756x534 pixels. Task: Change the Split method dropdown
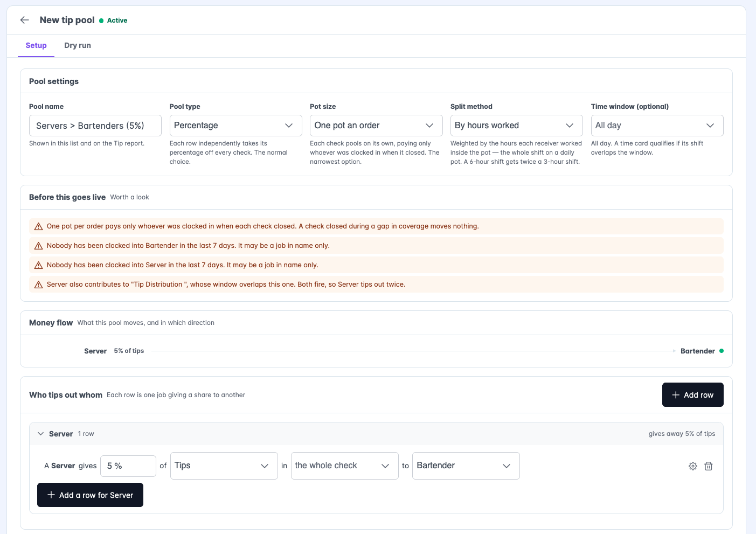click(516, 126)
